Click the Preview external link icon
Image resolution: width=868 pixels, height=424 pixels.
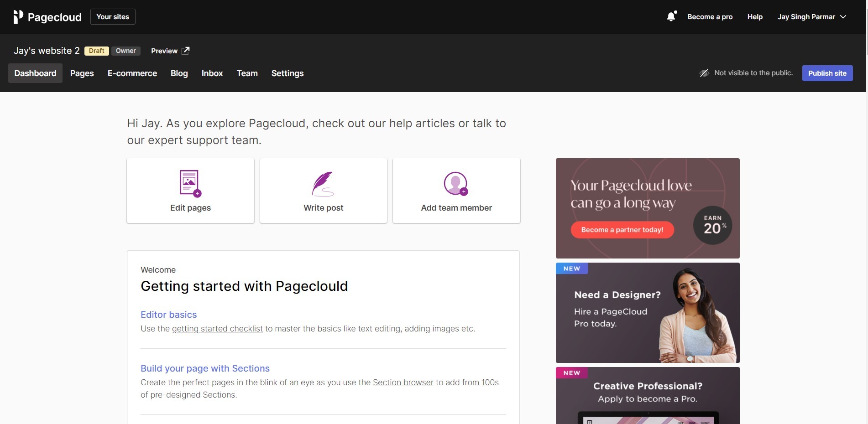(185, 51)
